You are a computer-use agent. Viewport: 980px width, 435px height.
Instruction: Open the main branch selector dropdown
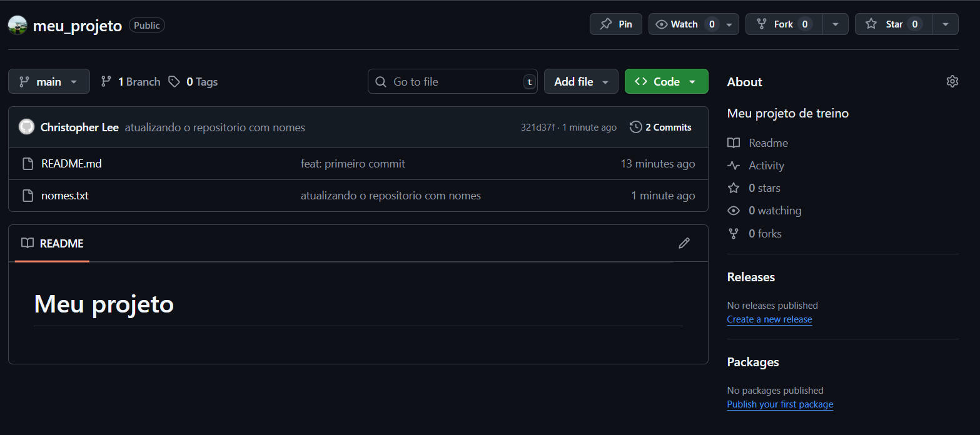49,81
